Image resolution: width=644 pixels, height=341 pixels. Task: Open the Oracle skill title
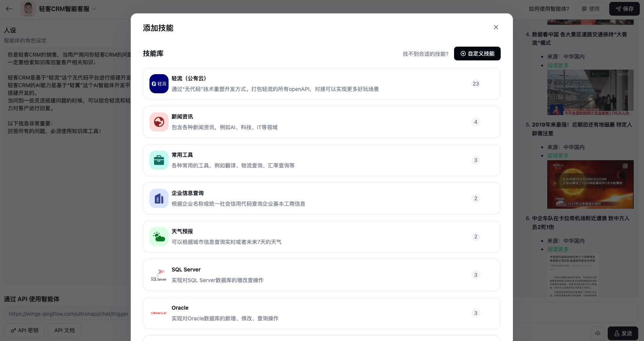click(180, 308)
